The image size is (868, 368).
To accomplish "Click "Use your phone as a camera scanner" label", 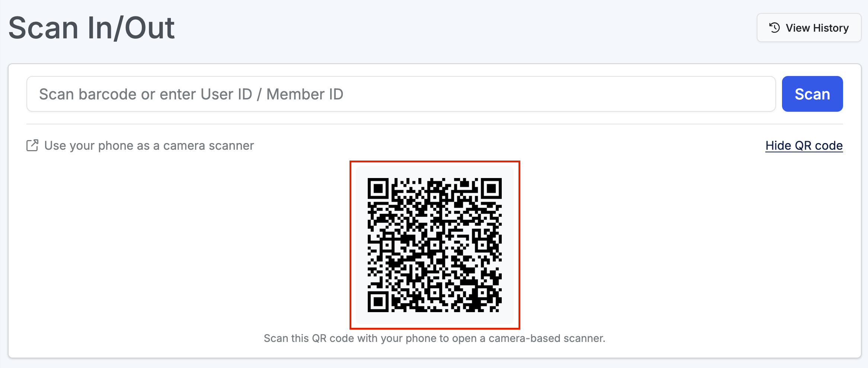I will 149,146.
